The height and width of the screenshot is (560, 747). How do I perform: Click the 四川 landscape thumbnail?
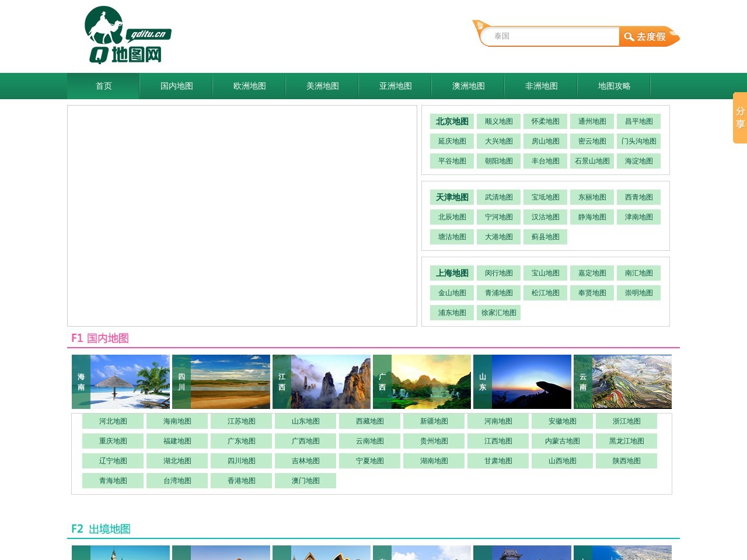pos(221,381)
